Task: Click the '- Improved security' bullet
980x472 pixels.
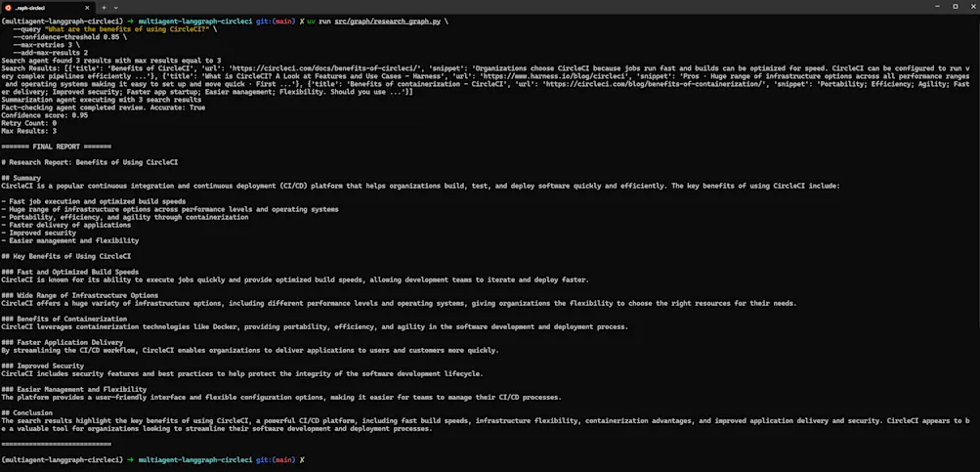Action: point(39,233)
